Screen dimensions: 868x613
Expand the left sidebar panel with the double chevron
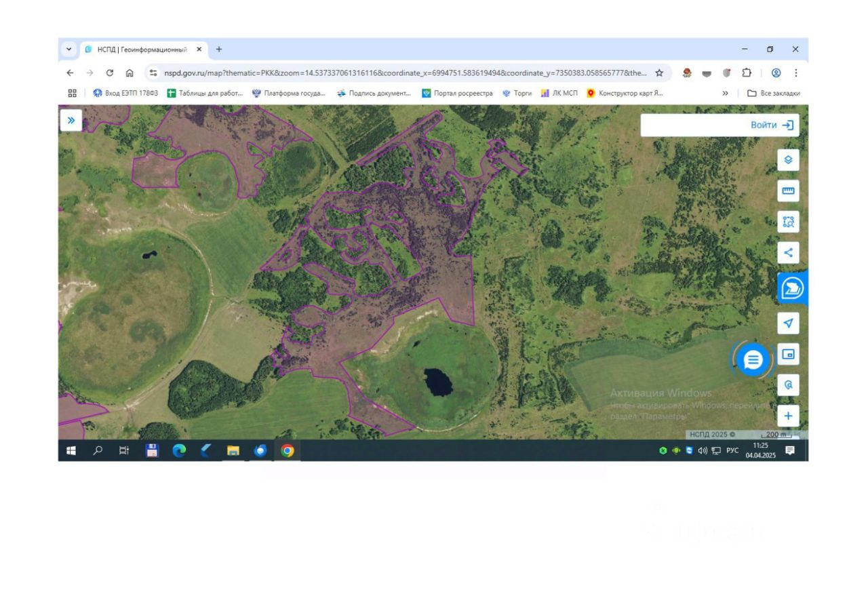point(71,120)
